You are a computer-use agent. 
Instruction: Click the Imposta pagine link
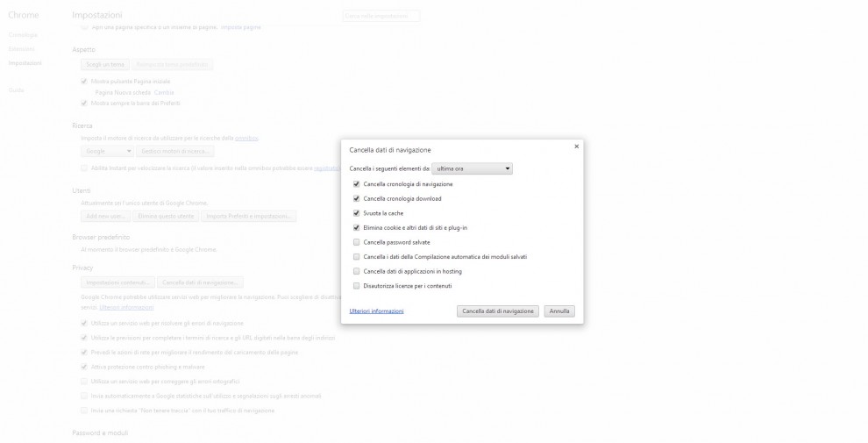241,26
